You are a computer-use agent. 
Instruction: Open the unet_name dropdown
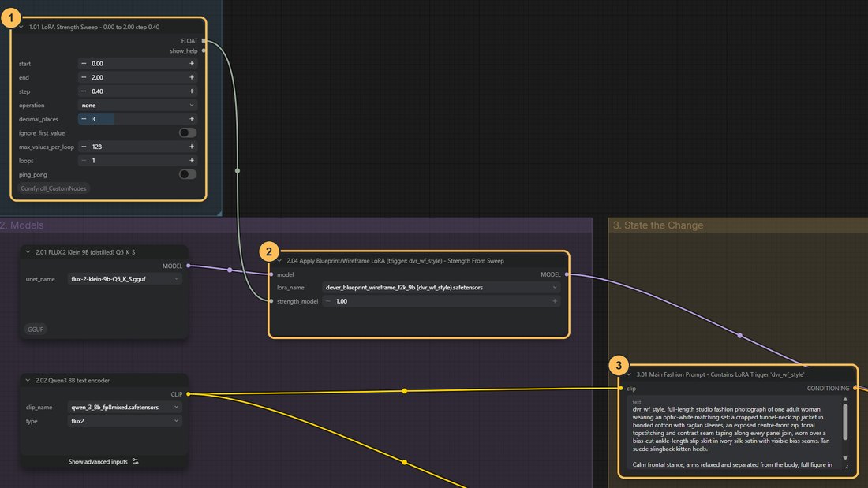click(x=125, y=279)
